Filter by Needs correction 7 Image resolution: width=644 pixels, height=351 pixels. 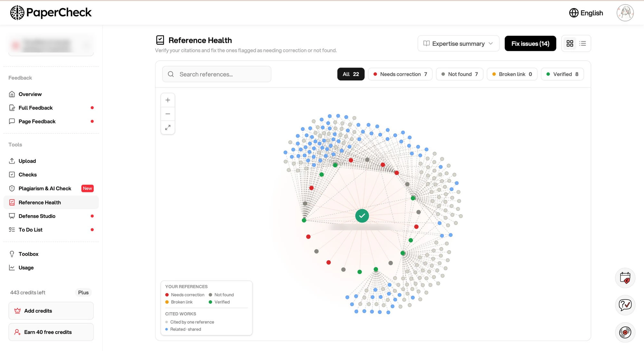400,74
